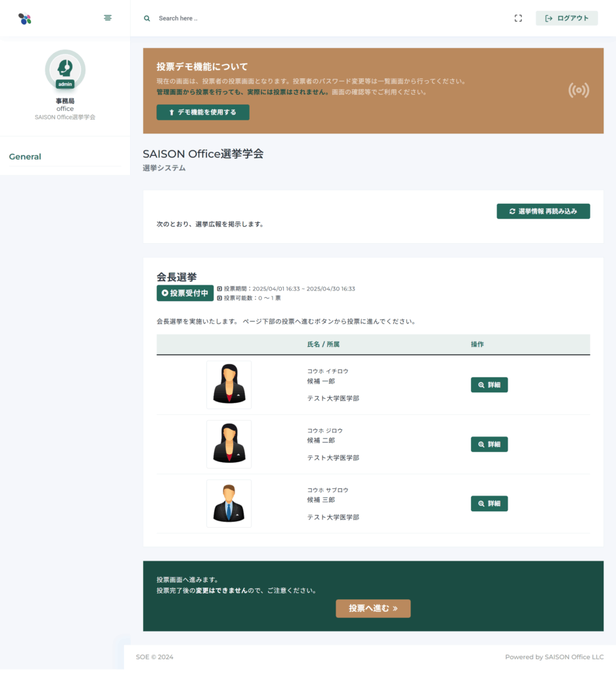Click the 操作 column header

click(x=477, y=344)
